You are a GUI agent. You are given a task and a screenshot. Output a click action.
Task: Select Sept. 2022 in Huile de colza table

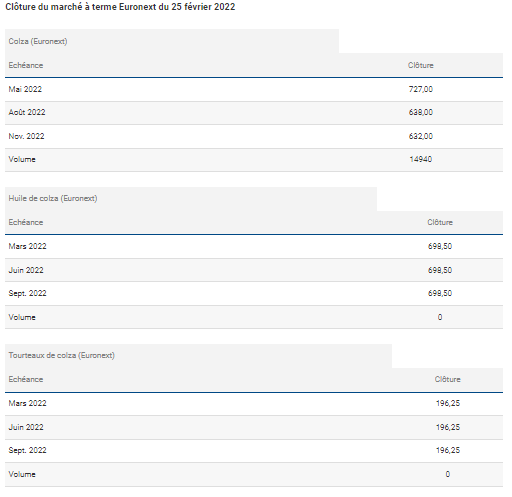pyautogui.click(x=27, y=293)
